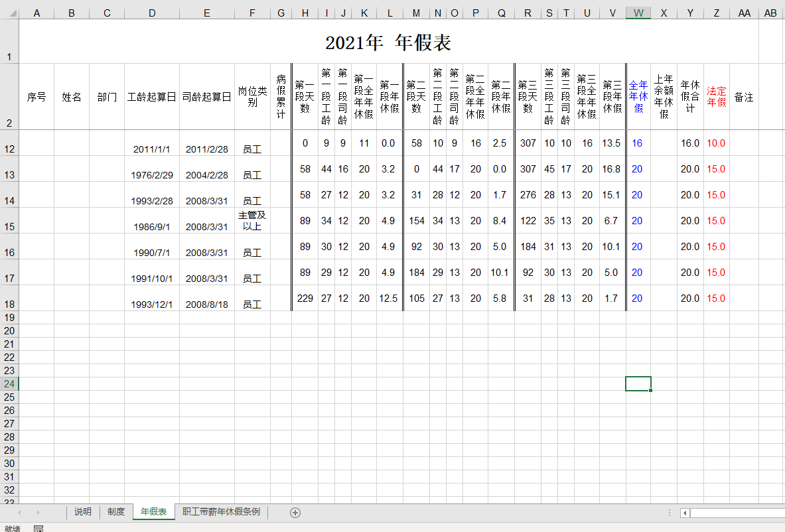The width and height of the screenshot is (785, 532).
Task: Click the tab bar split handle dots
Action: (x=670, y=513)
